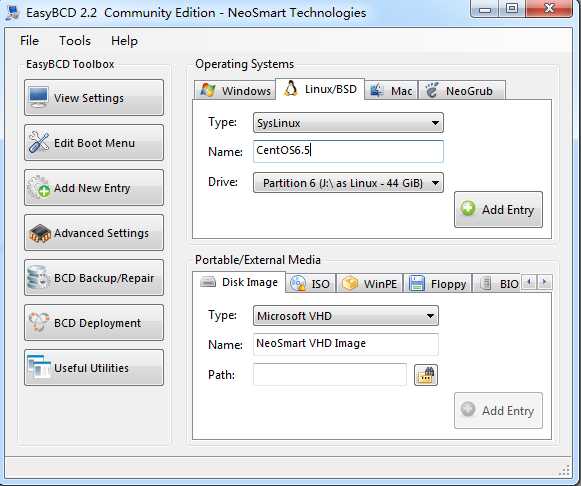
Task: Click the NeoSmart VHD Image name field
Action: (346, 344)
